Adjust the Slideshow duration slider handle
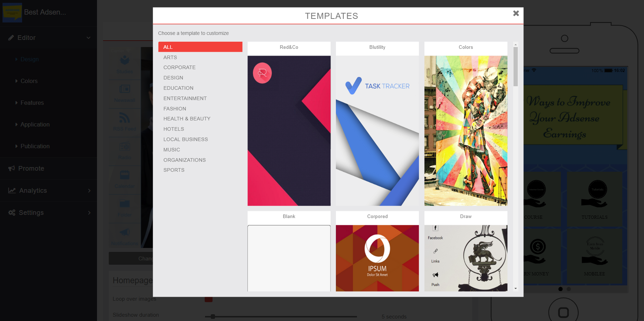 (213, 316)
